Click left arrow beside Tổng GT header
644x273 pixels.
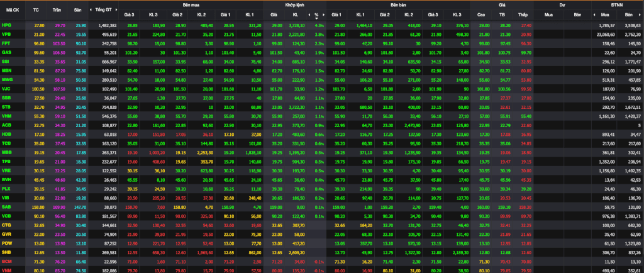pyautogui.click(x=91, y=9)
